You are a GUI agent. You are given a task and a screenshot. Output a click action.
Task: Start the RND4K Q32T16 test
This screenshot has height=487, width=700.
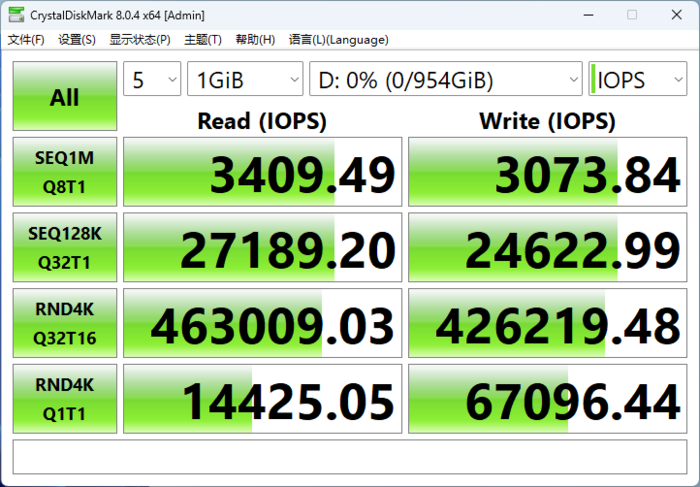[x=65, y=323]
